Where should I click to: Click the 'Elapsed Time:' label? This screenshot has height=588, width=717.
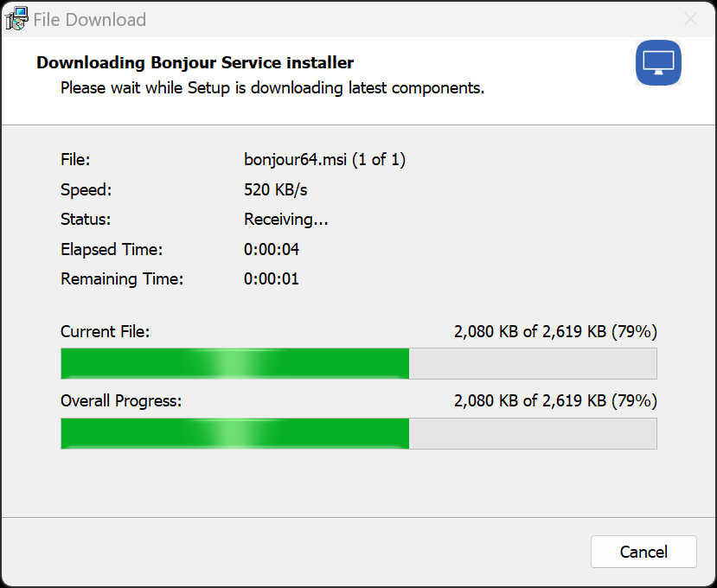pos(112,250)
